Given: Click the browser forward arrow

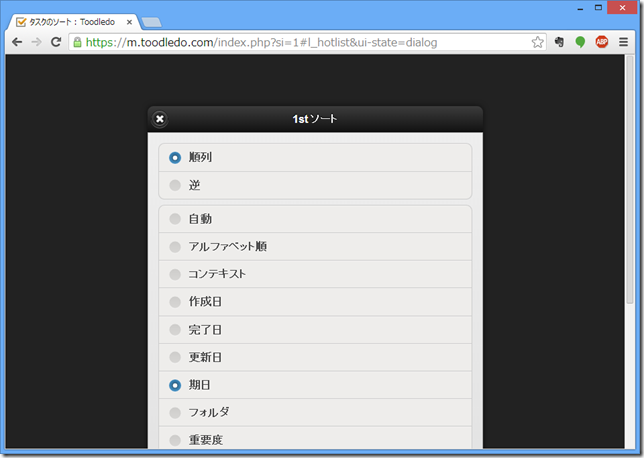Looking at the screenshot, I should tap(37, 42).
